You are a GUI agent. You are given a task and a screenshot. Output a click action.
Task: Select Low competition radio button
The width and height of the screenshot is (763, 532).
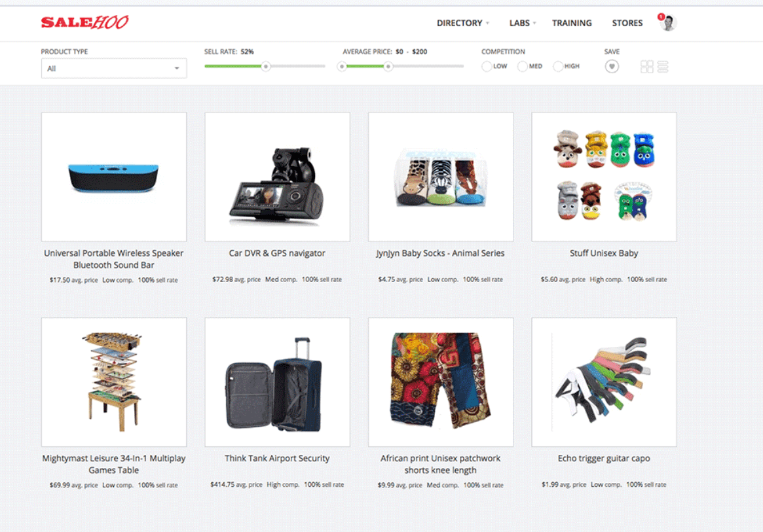click(x=486, y=66)
